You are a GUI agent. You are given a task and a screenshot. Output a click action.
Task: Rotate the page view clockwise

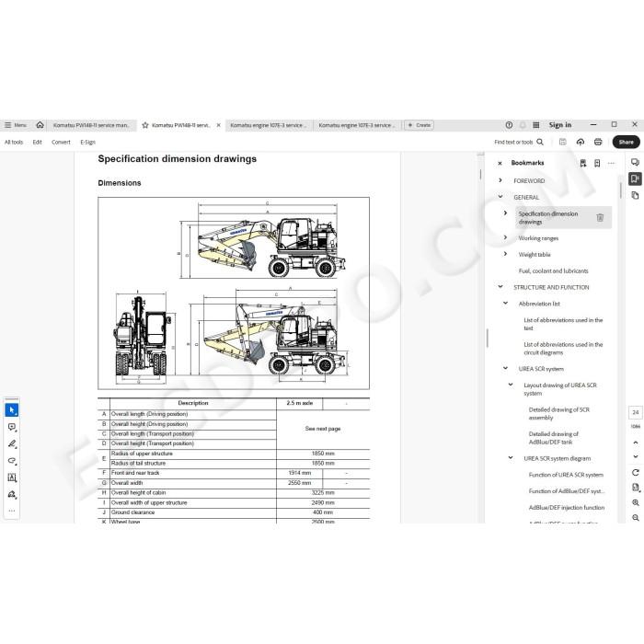click(x=636, y=472)
